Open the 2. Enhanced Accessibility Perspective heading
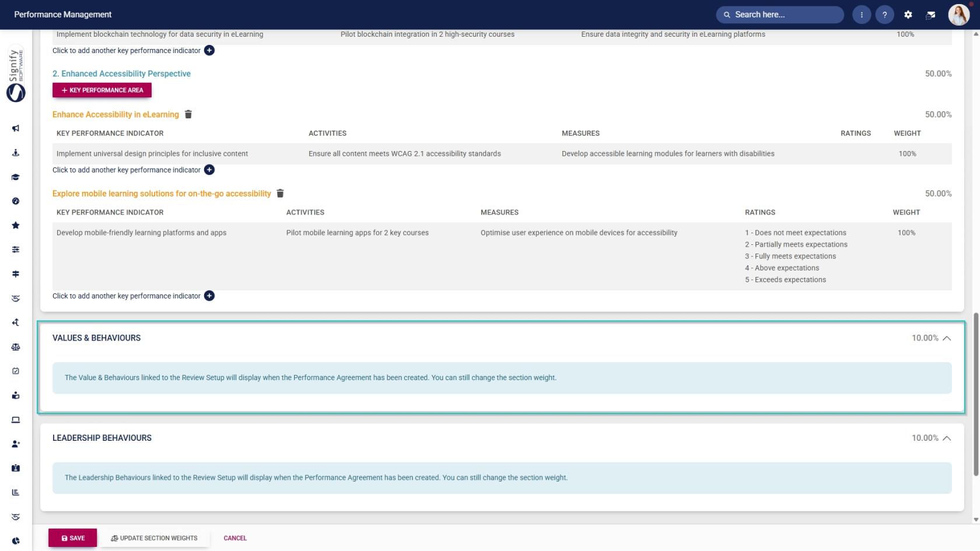This screenshot has width=980, height=551. point(121,73)
